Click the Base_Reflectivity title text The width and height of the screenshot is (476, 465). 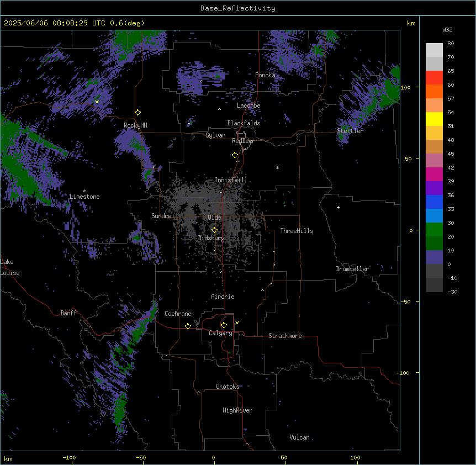pos(238,8)
